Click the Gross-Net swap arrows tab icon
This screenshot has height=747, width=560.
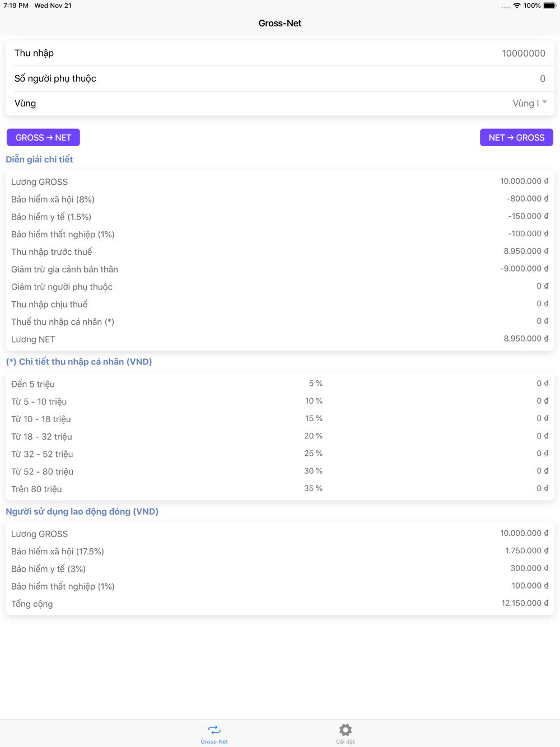click(x=214, y=729)
